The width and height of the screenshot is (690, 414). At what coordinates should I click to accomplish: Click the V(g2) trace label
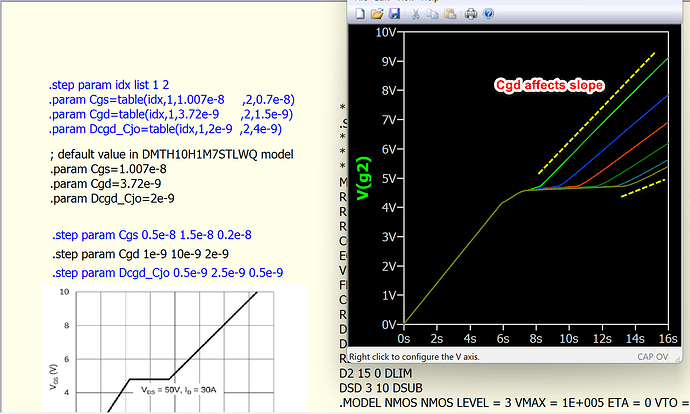click(366, 179)
